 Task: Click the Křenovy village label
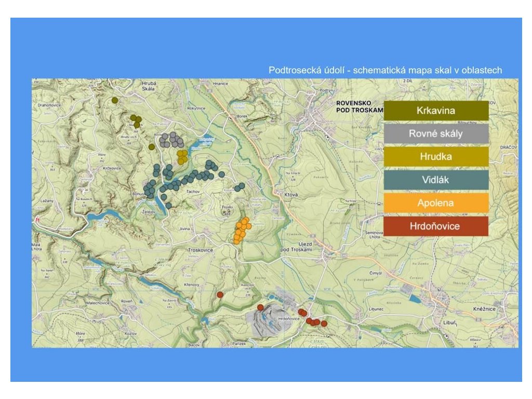point(192,285)
